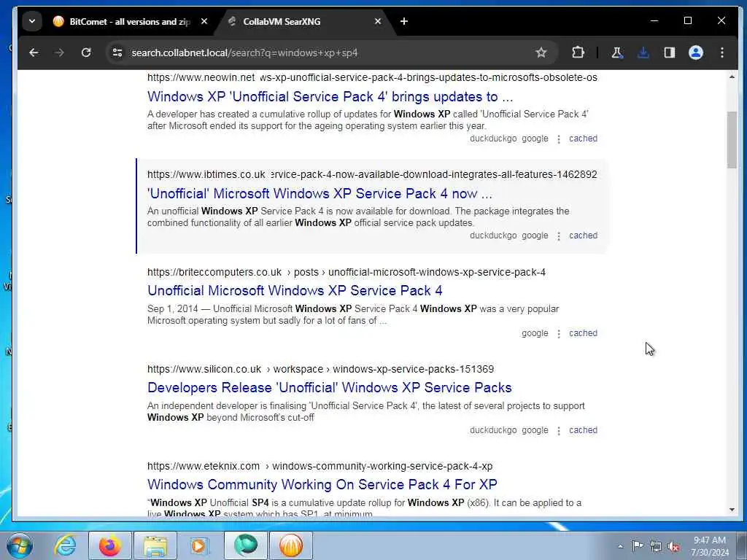
Task: Click the page scrollbar thumb
Action: pos(732,139)
